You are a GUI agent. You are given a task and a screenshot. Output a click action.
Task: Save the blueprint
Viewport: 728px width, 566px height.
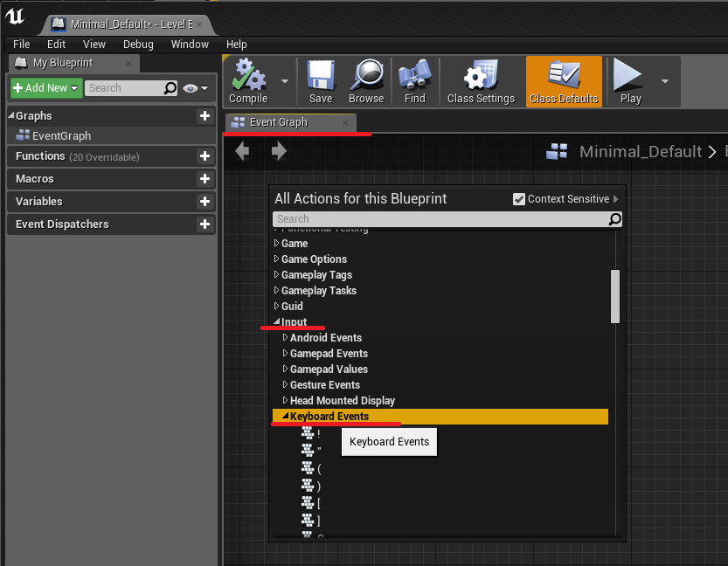(x=321, y=81)
